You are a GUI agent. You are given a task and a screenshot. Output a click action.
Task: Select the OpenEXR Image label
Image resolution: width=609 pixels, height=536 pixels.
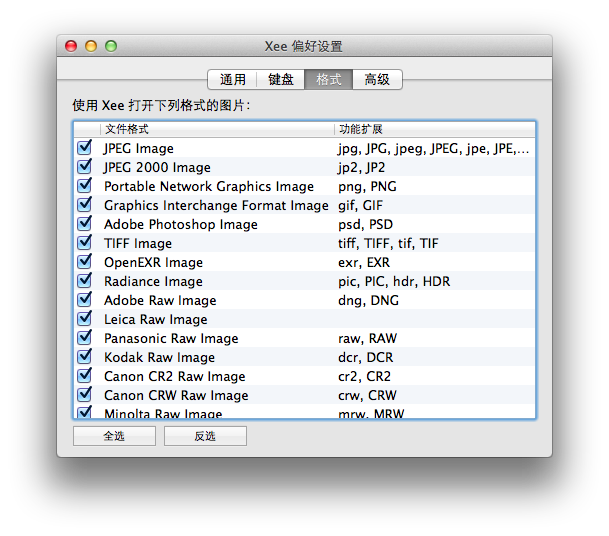click(x=153, y=263)
